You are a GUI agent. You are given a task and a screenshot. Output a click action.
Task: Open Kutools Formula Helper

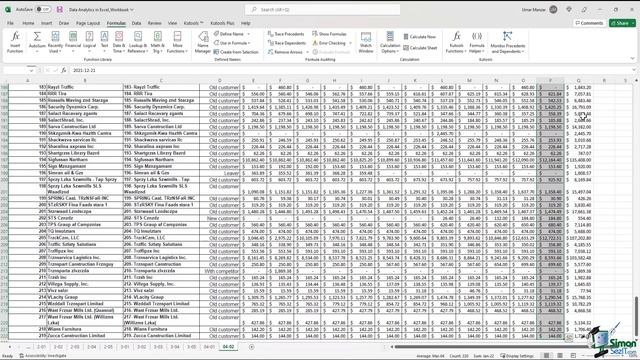coord(477,42)
